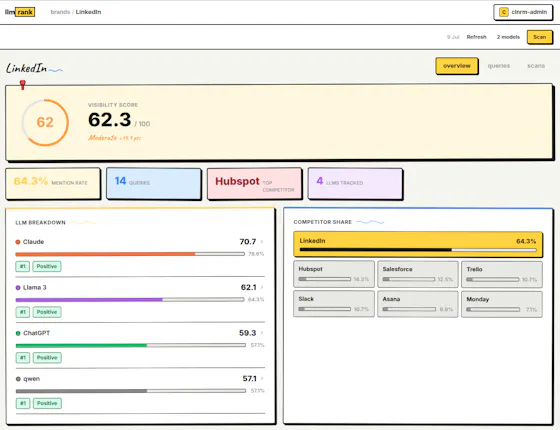Open the 2 models selector
This screenshot has height=430, width=560.
pyautogui.click(x=508, y=37)
